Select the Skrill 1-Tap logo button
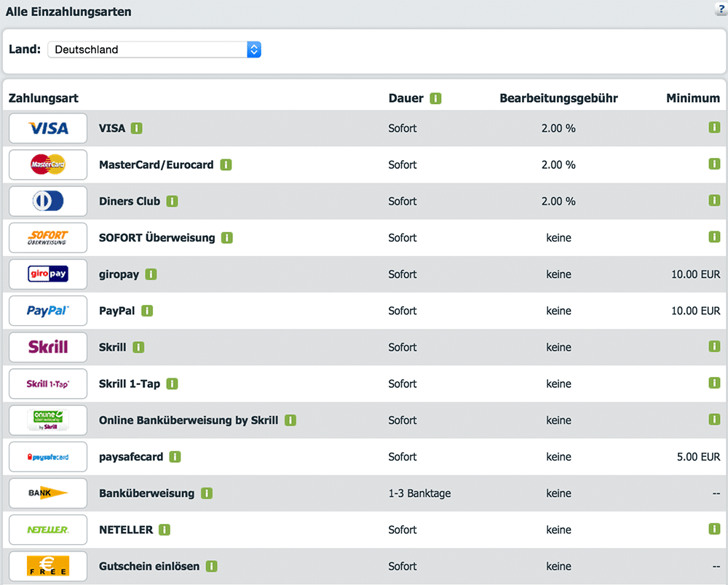The width and height of the screenshot is (728, 585). click(x=48, y=383)
